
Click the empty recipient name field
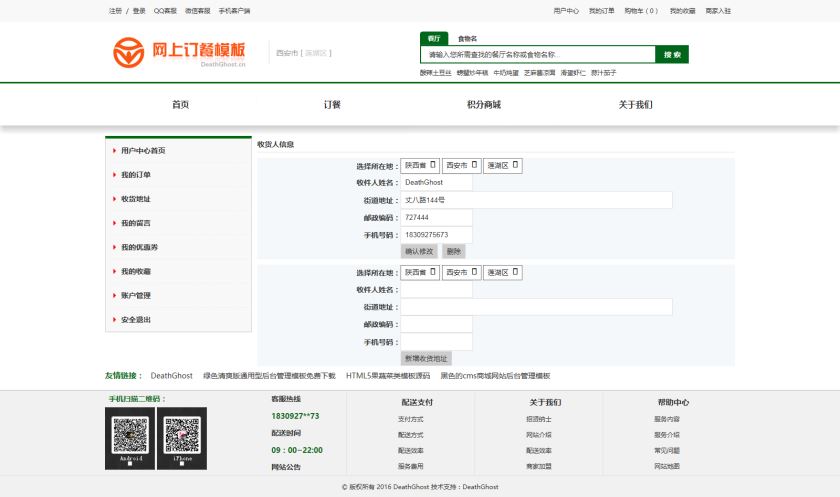[x=436, y=289]
